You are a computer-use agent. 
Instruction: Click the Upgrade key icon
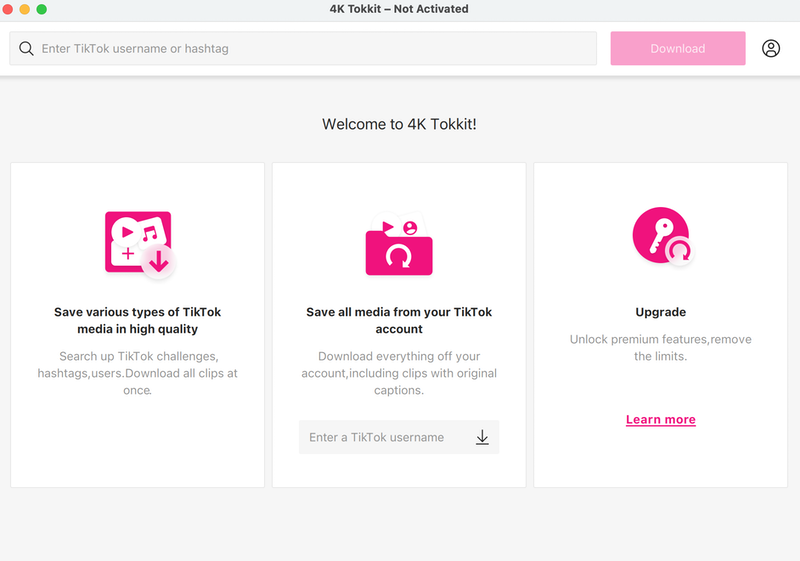[663, 236]
